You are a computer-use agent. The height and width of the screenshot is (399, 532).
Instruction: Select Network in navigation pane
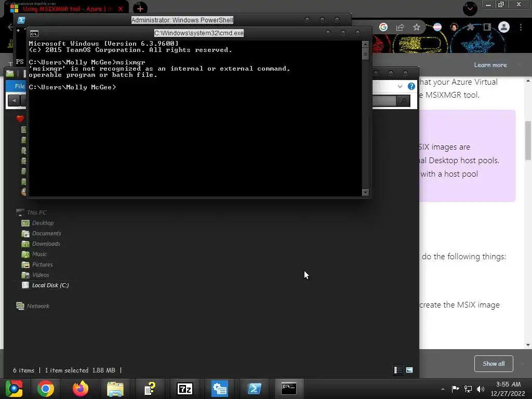point(33,306)
